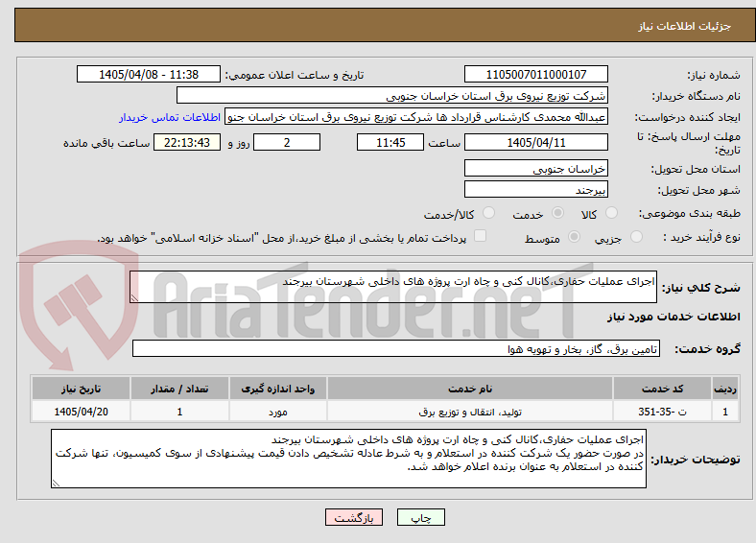The height and width of the screenshot is (543, 756).
Task: Click the چاپ (print) button
Action: pos(420,517)
